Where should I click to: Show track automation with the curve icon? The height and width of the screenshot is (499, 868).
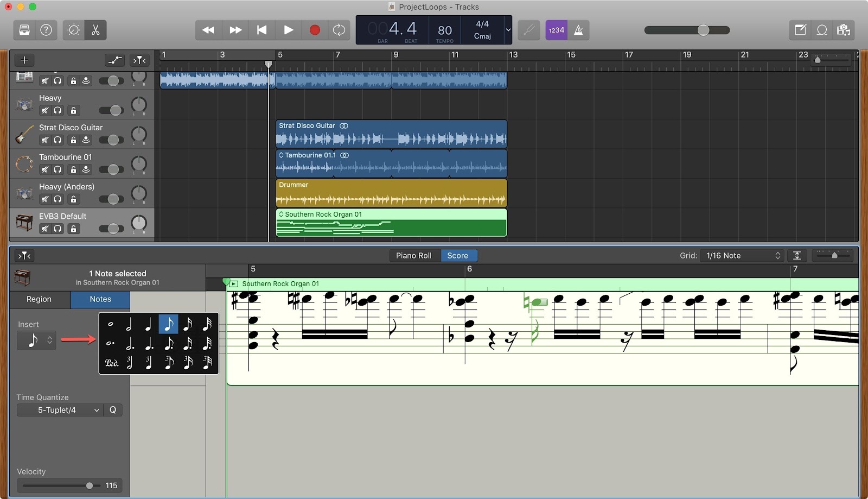click(114, 60)
